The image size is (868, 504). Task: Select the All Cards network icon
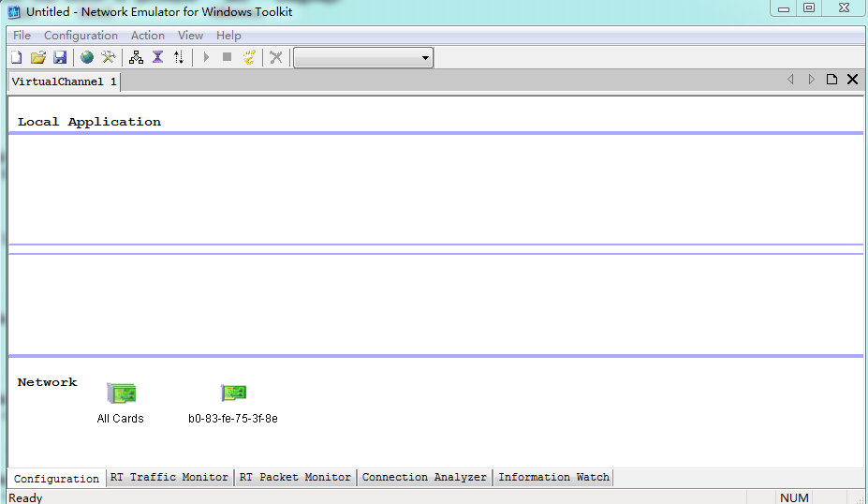tap(121, 393)
